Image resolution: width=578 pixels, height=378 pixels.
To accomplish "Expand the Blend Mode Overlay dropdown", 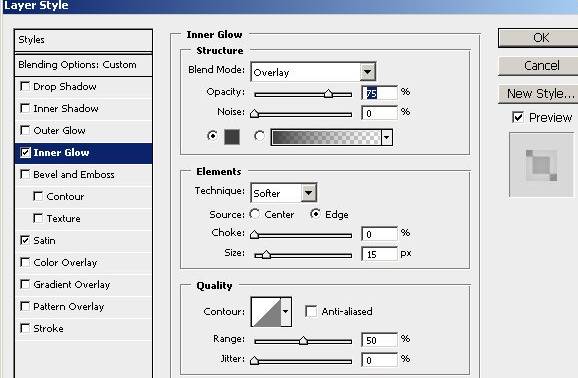I will coord(313,72).
